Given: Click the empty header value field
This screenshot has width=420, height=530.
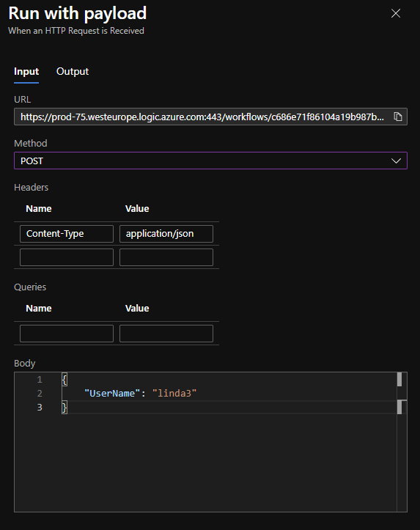Looking at the screenshot, I should (166, 257).
